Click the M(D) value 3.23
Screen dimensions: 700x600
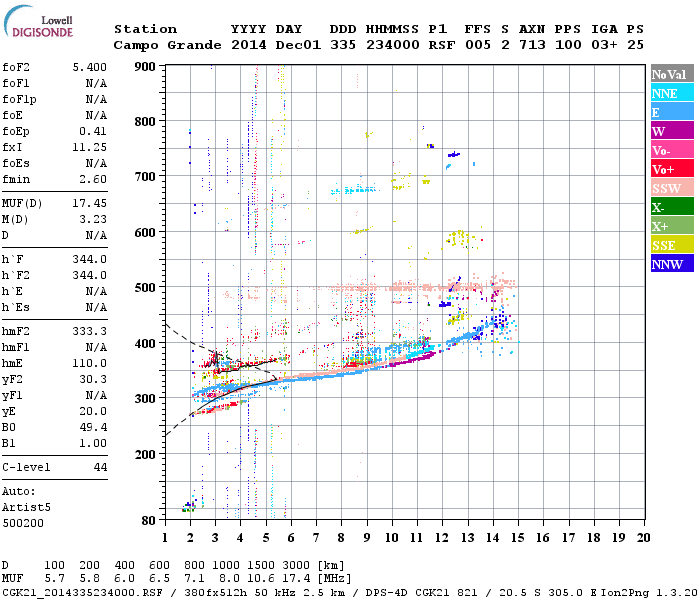93,220
